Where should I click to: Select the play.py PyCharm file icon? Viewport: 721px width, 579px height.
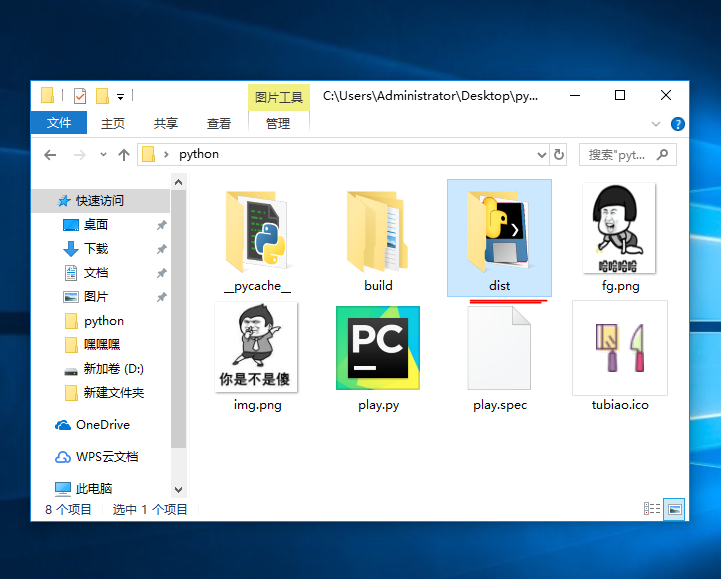[x=378, y=348]
